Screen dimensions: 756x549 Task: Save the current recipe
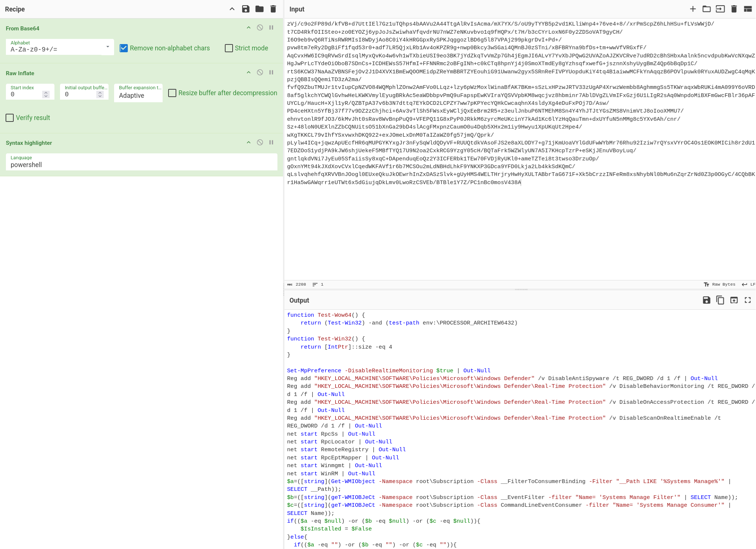[x=246, y=9]
